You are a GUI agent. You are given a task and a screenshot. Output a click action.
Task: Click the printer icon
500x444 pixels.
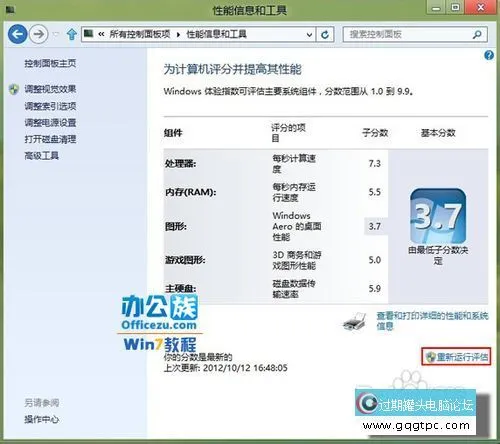tap(354, 321)
